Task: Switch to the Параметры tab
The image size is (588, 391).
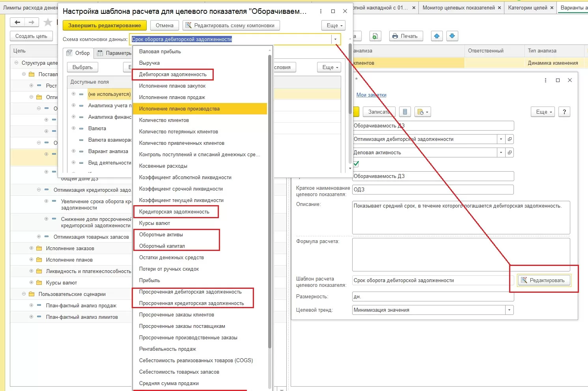Action: (114, 53)
